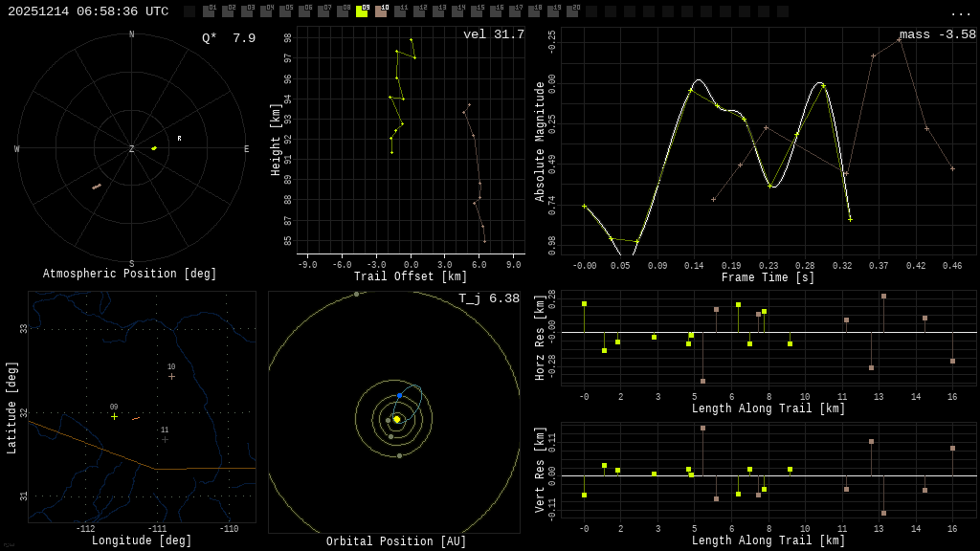
Task: Click the station 10 cross marker on map
Action: pyautogui.click(x=171, y=376)
